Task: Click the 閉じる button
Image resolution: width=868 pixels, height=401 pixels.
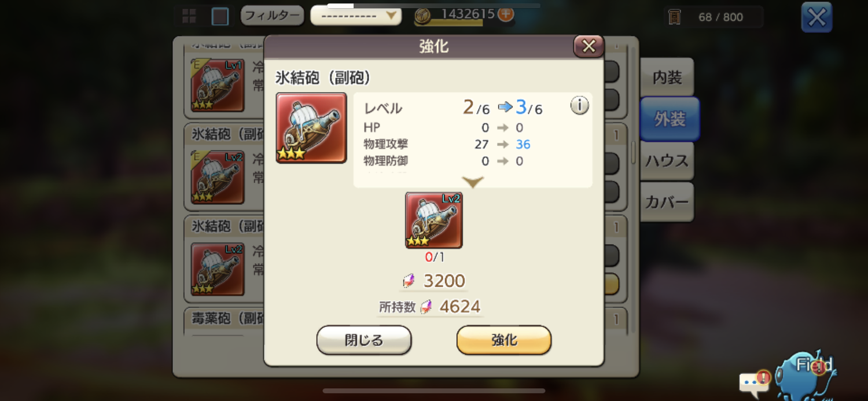Action: (364, 340)
